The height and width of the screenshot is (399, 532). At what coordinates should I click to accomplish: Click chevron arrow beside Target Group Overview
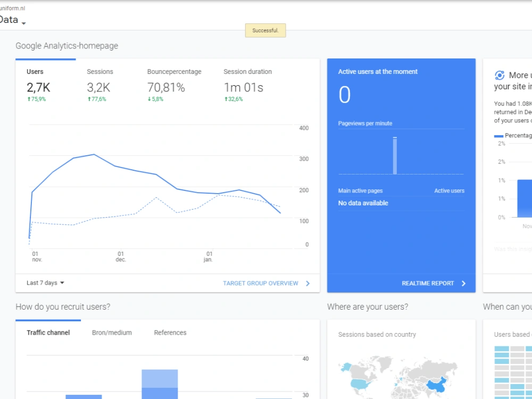pos(307,284)
